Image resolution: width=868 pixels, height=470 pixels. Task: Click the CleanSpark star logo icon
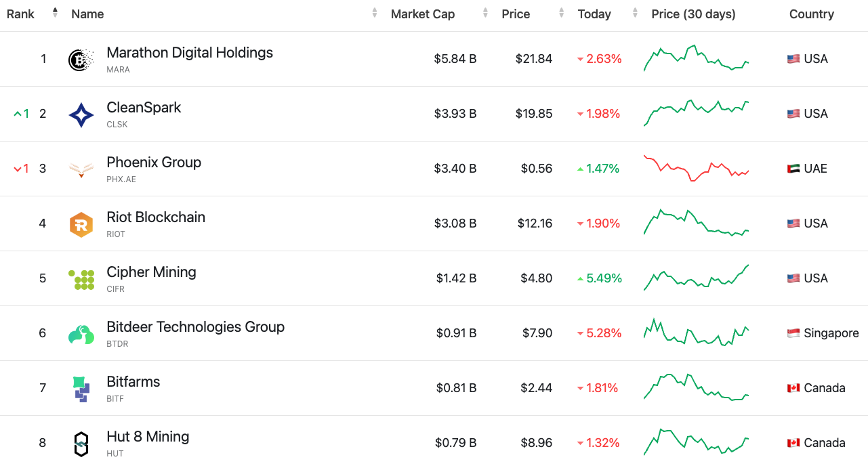click(x=81, y=115)
